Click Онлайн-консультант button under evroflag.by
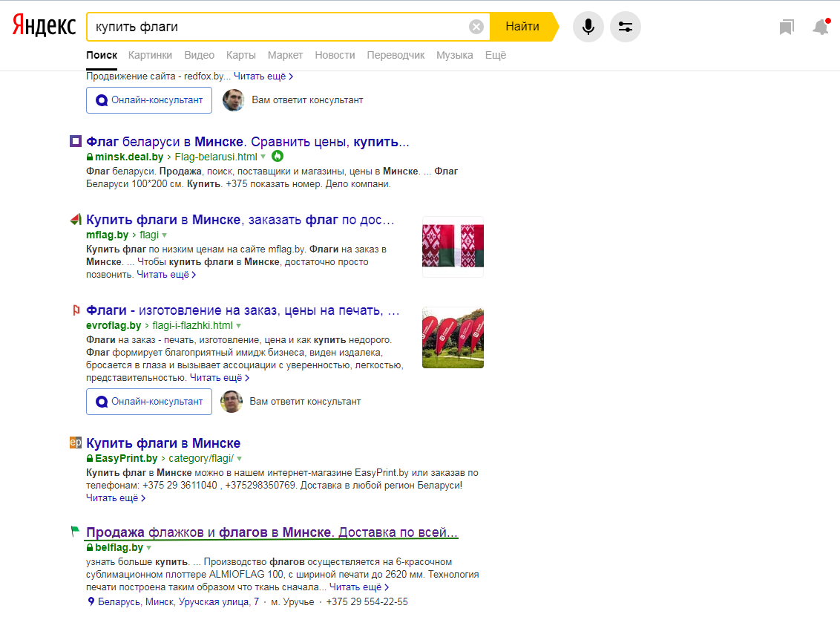 tap(149, 402)
